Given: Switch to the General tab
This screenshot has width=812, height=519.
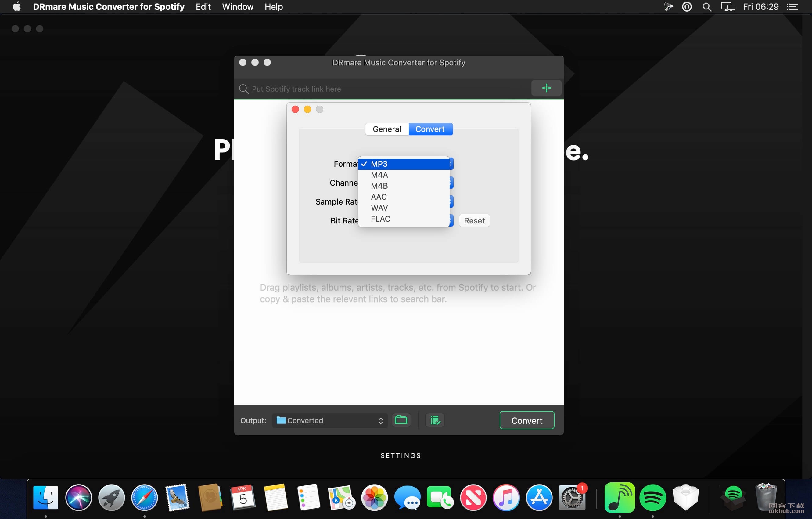Looking at the screenshot, I should tap(387, 129).
